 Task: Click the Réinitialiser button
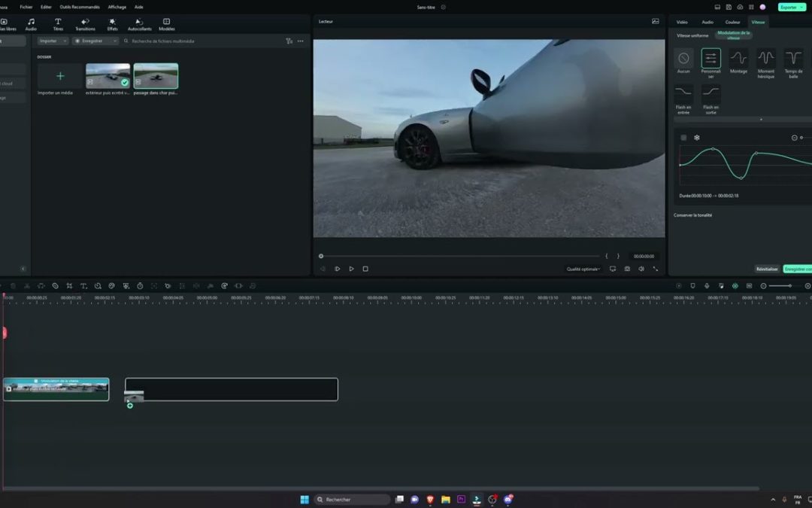(767, 269)
